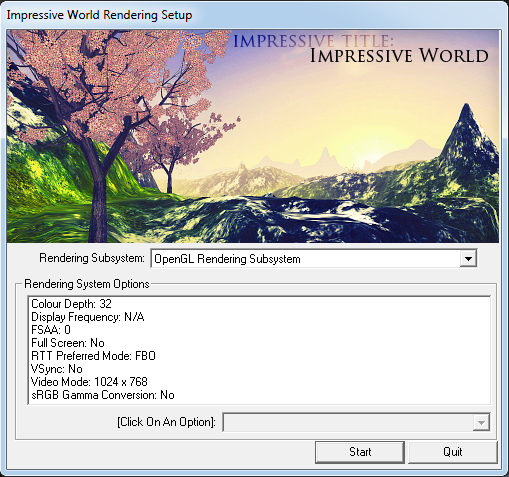Click the Impressive World banner image

(253, 136)
